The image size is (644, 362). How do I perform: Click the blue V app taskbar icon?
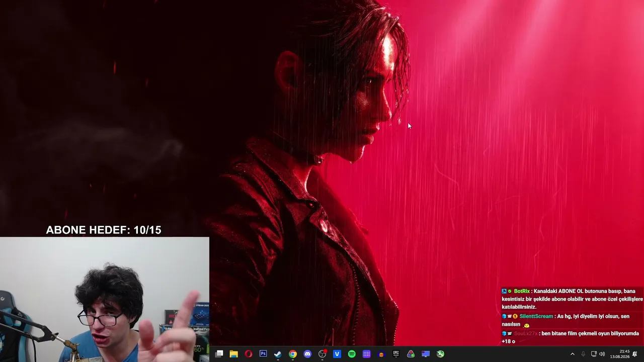tap(337, 354)
